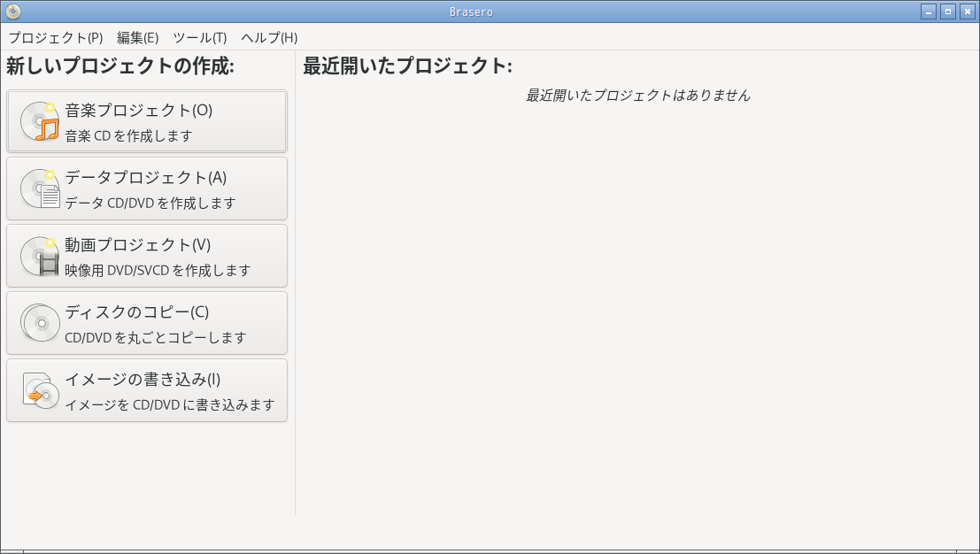Choose イメージの書き込み to burn an image
This screenshot has height=554, width=980.
[146, 389]
